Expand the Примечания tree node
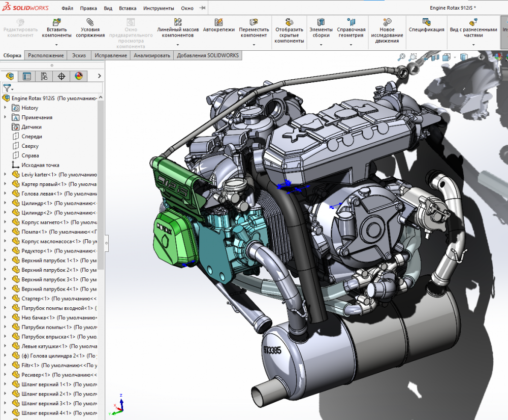The width and height of the screenshot is (508, 420). click(x=6, y=117)
